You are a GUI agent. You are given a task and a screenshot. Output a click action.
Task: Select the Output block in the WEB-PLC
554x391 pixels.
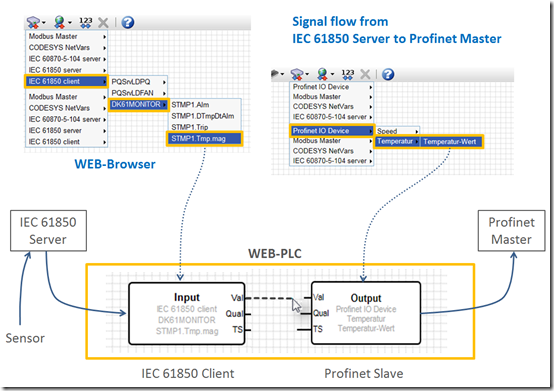[x=366, y=313]
